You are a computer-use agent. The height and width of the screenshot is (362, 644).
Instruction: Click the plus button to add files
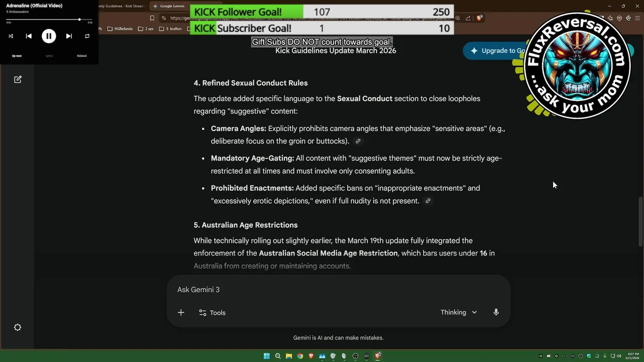(x=181, y=313)
